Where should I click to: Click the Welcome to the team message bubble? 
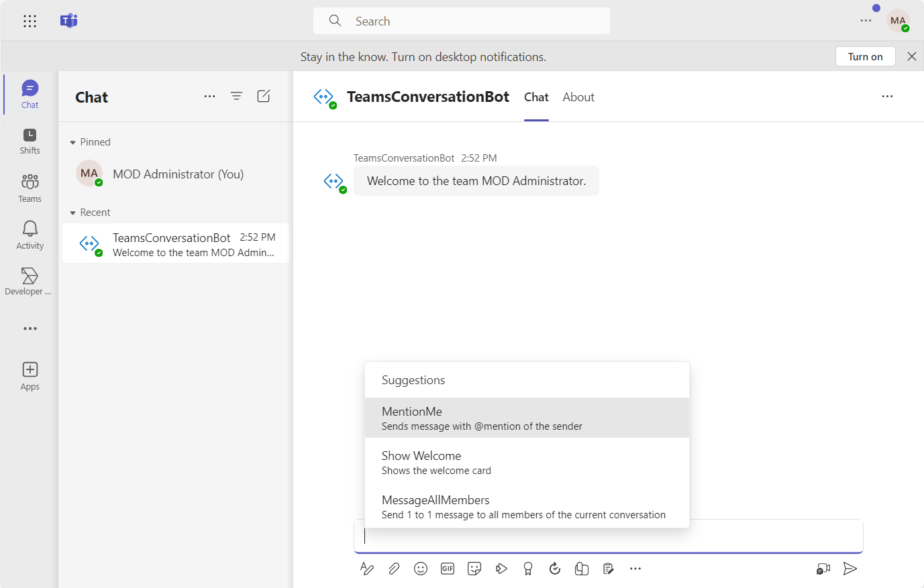pos(476,181)
